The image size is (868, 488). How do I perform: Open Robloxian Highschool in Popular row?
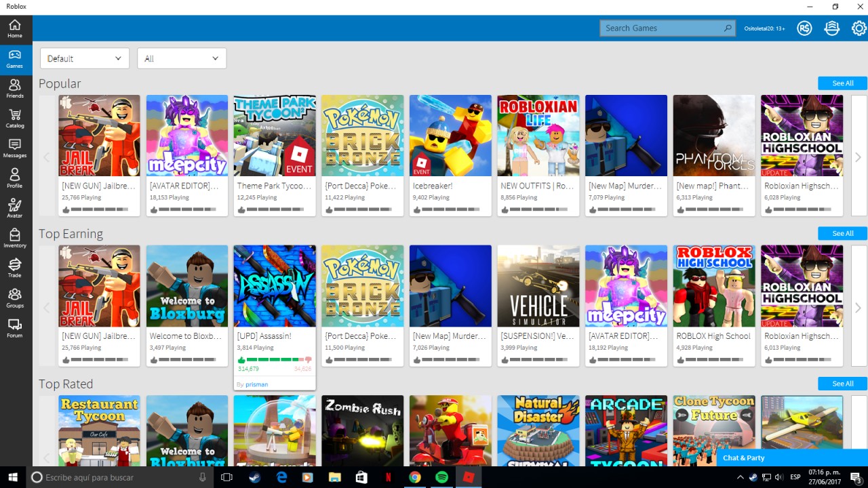(x=802, y=136)
